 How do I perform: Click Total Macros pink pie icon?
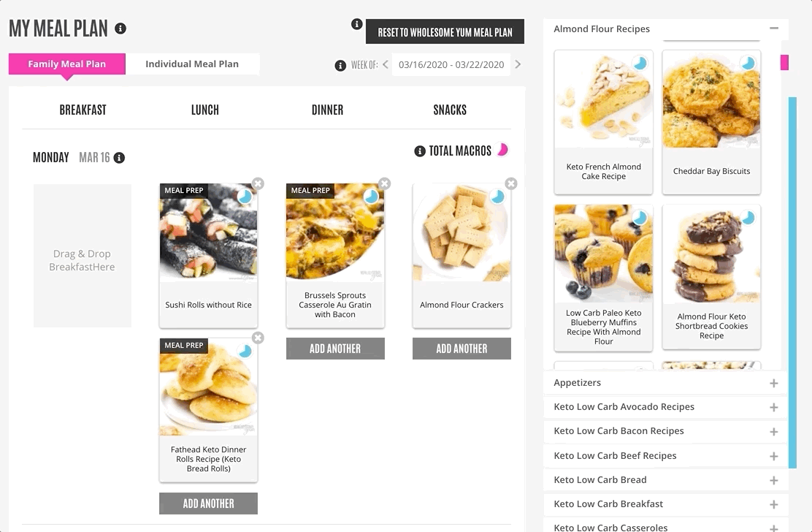pos(502,151)
